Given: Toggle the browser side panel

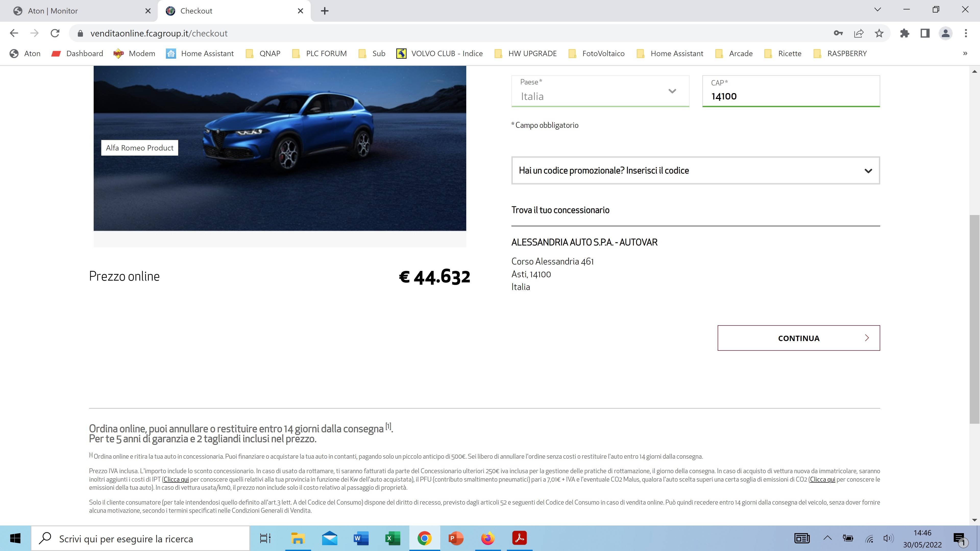Looking at the screenshot, I should (x=925, y=33).
